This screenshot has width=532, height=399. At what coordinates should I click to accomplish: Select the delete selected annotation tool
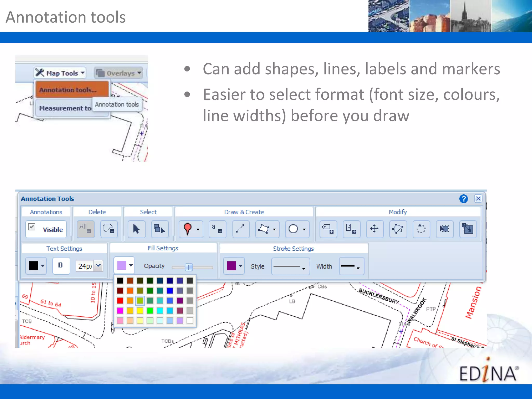pos(109,229)
